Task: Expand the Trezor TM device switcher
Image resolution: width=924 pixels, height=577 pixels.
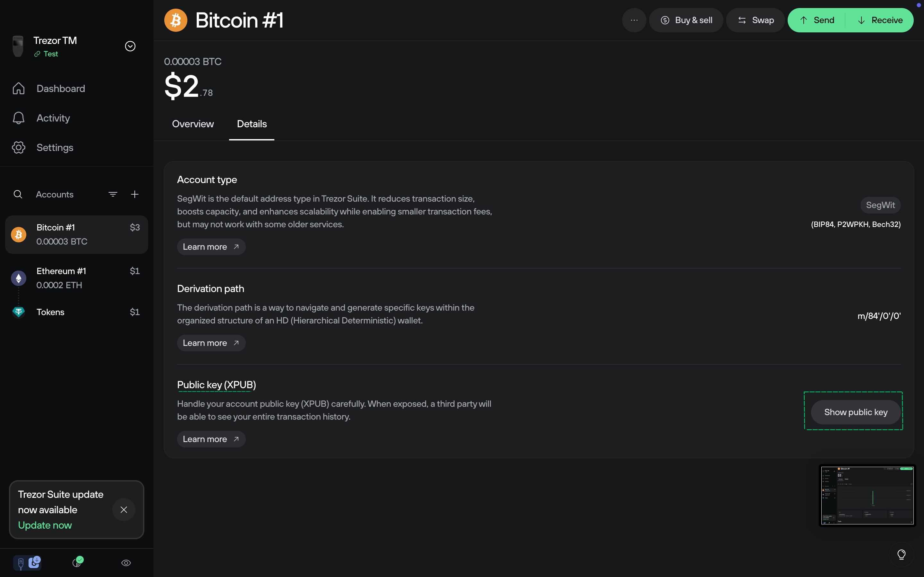Action: click(130, 46)
